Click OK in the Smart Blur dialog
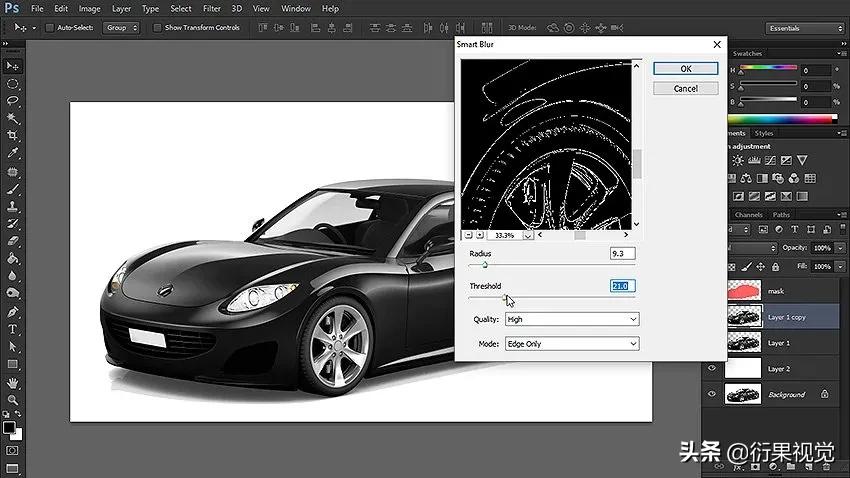 pyautogui.click(x=685, y=69)
